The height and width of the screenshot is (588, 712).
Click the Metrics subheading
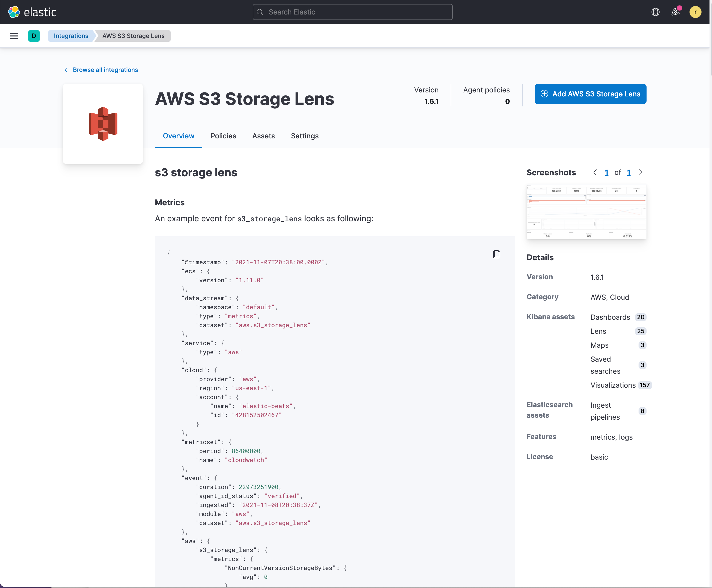170,202
